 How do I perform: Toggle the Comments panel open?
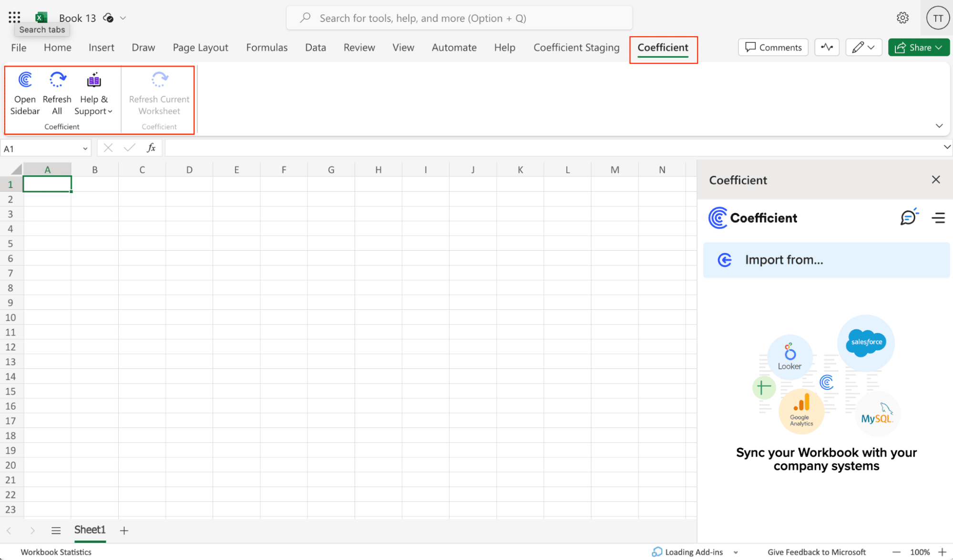tap(773, 47)
